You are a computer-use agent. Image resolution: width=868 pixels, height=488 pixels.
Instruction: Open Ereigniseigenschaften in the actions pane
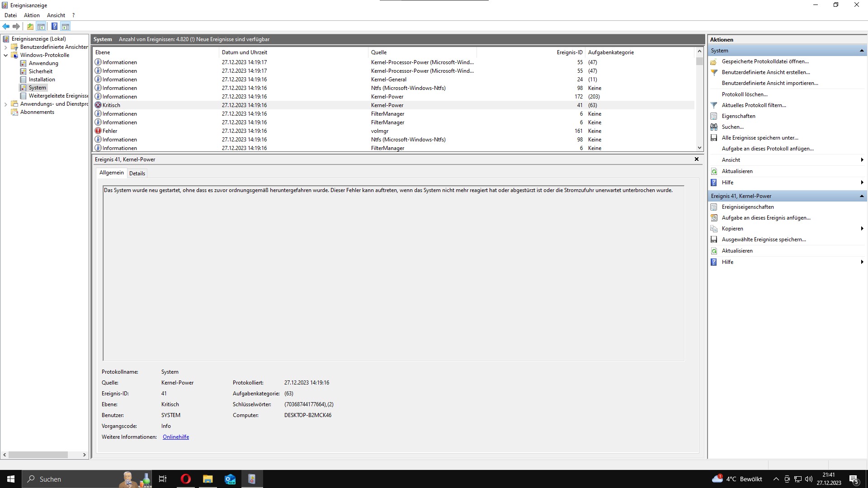[x=747, y=207]
